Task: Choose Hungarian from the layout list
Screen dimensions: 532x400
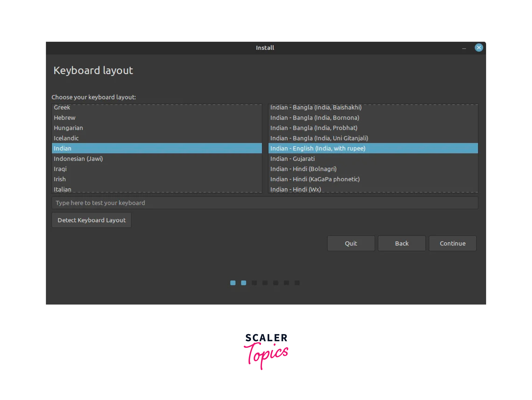Action: click(x=68, y=128)
